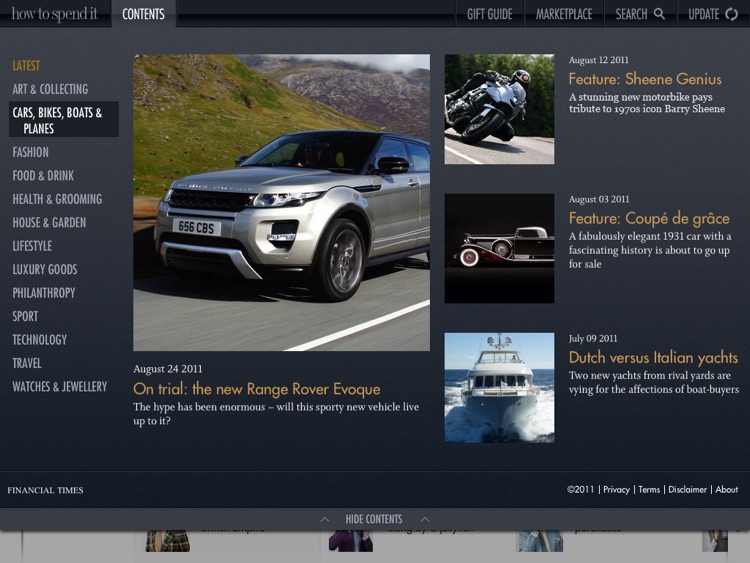Click the Privacy footer link
Screen dimensions: 750x563
[616, 489]
